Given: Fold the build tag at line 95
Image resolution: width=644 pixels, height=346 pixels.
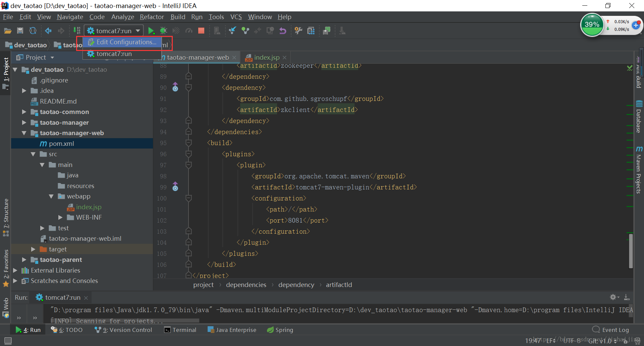Looking at the screenshot, I should pos(189,143).
